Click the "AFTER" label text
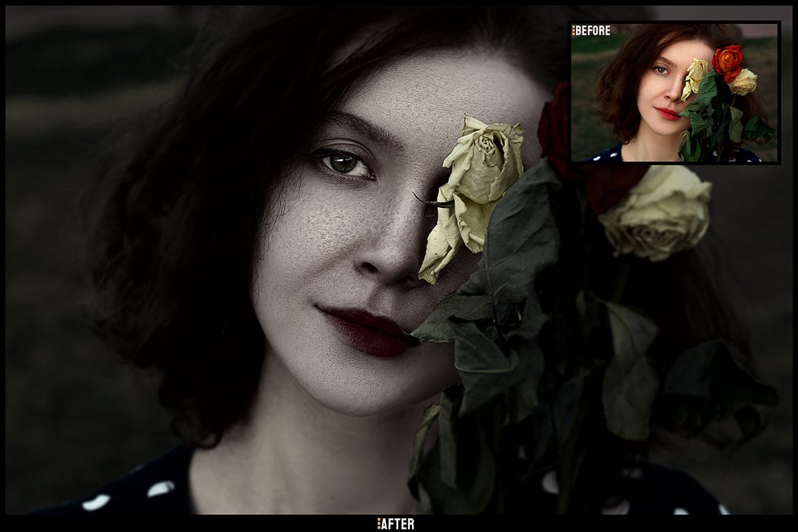This screenshot has width=798, height=532. point(396,524)
